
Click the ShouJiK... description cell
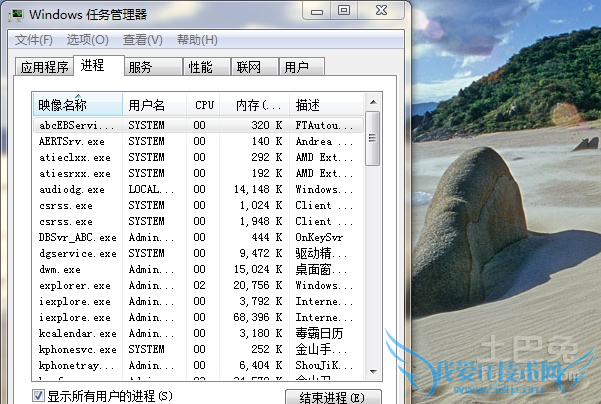(x=324, y=366)
